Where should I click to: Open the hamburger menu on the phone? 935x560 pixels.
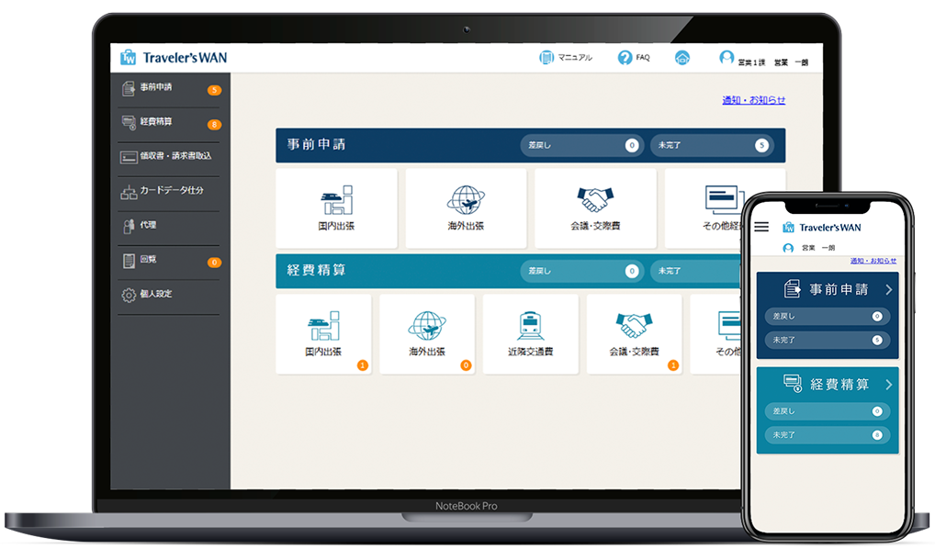[x=761, y=227]
